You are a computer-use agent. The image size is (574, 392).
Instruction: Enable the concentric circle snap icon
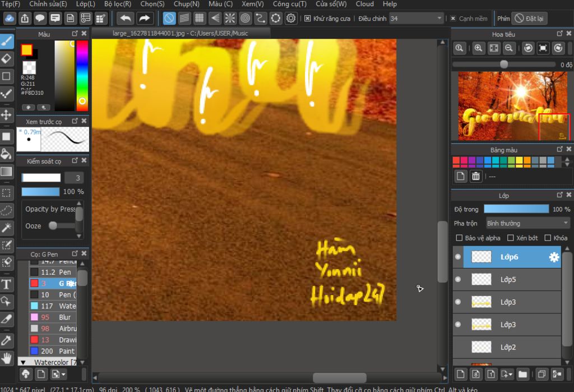point(246,18)
